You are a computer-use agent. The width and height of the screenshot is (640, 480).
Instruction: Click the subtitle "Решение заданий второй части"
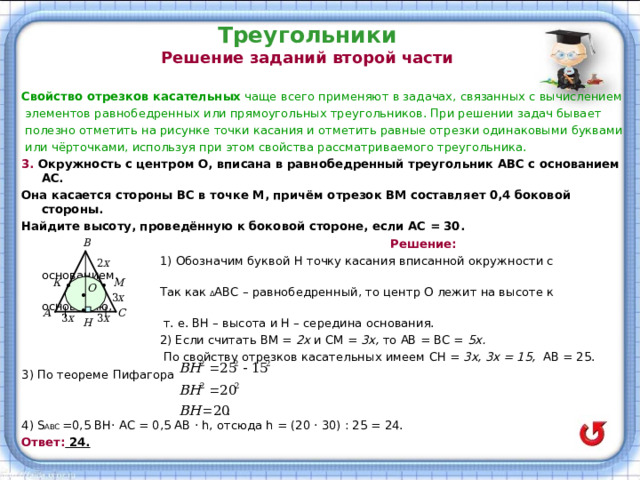coord(307,58)
